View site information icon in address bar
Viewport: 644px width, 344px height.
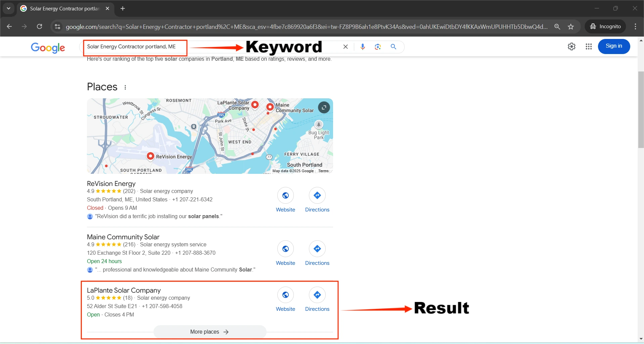tap(58, 27)
